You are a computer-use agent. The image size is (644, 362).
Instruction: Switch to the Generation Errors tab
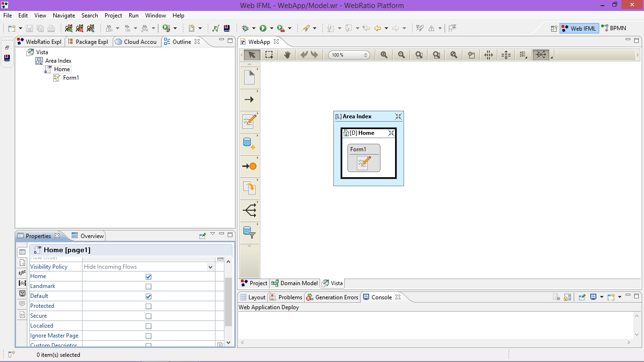click(x=332, y=297)
